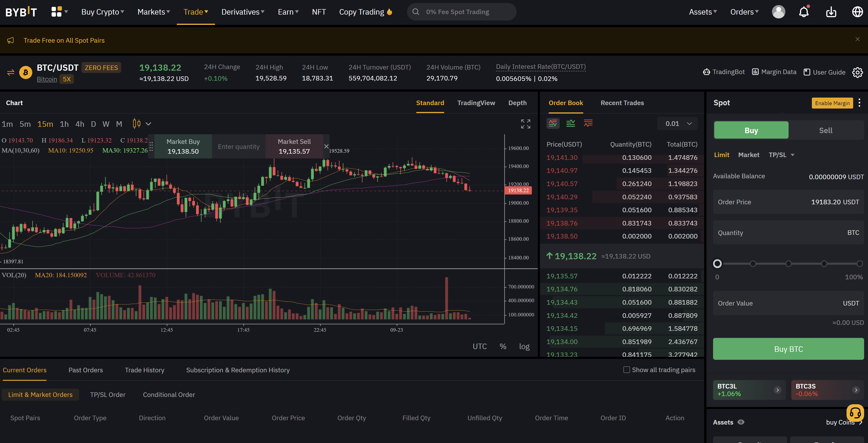Click the Enable Margin button

pyautogui.click(x=832, y=103)
